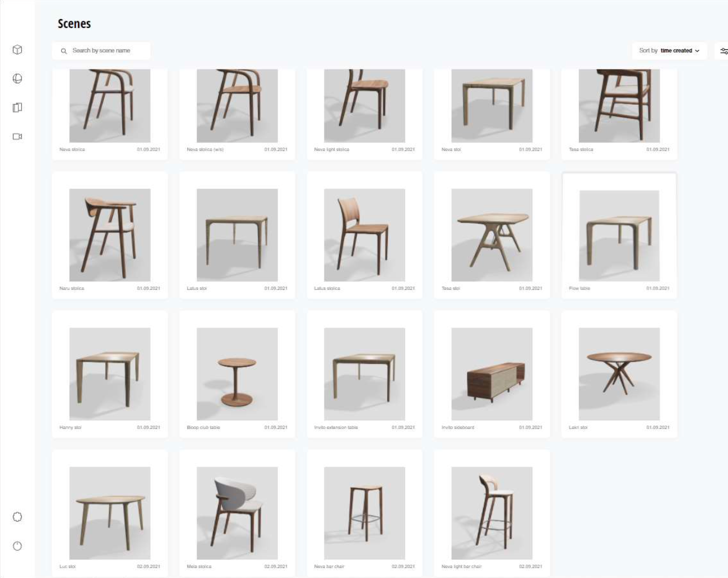
Task: Click the Neva light bar chair thumbnail
Action: [491, 513]
